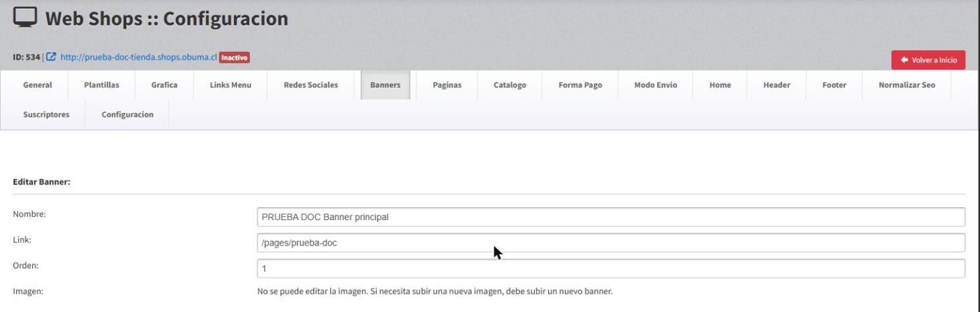Select the Forma Pago tab
This screenshot has width=980, height=312.
[580, 85]
